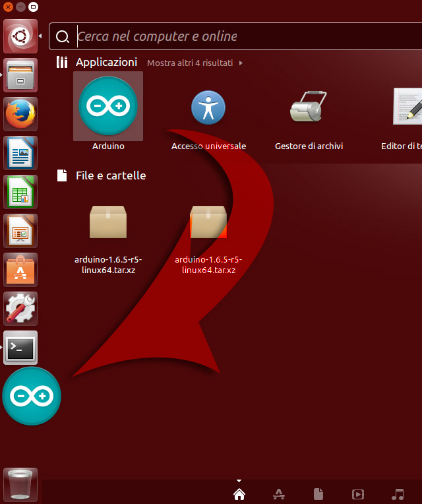Open Accesso universale application
The width and height of the screenshot is (422, 504).
click(208, 120)
